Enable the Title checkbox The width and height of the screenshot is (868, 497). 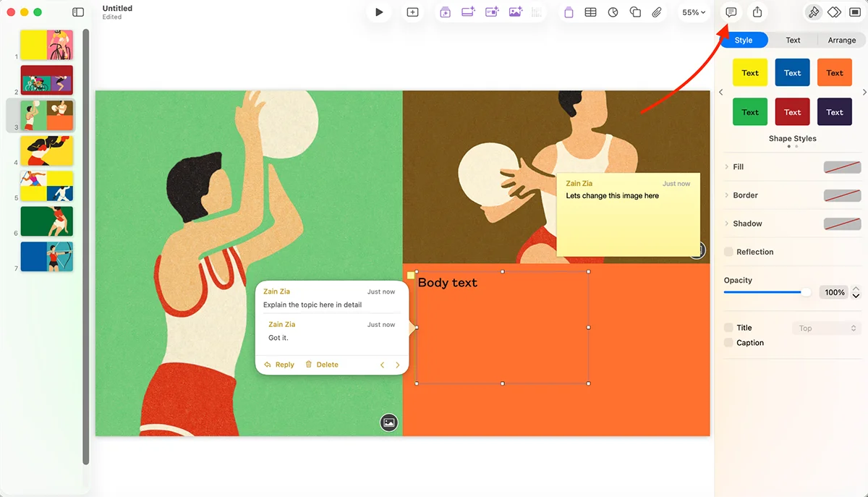tap(728, 328)
